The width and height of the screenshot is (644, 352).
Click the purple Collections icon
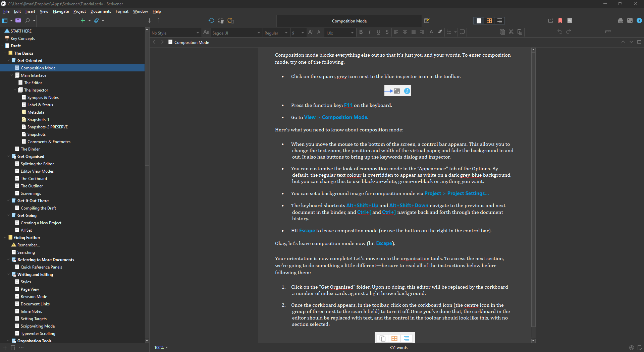point(18,21)
